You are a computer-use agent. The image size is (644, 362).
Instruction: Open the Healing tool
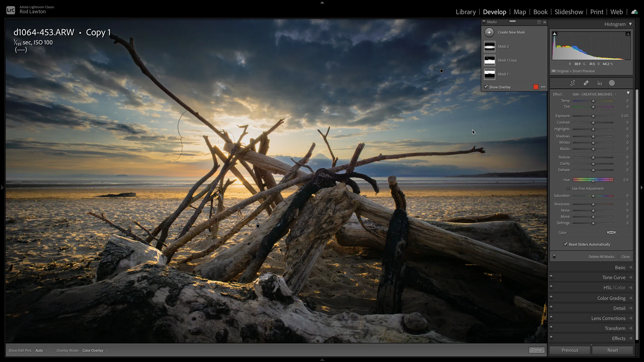point(586,83)
